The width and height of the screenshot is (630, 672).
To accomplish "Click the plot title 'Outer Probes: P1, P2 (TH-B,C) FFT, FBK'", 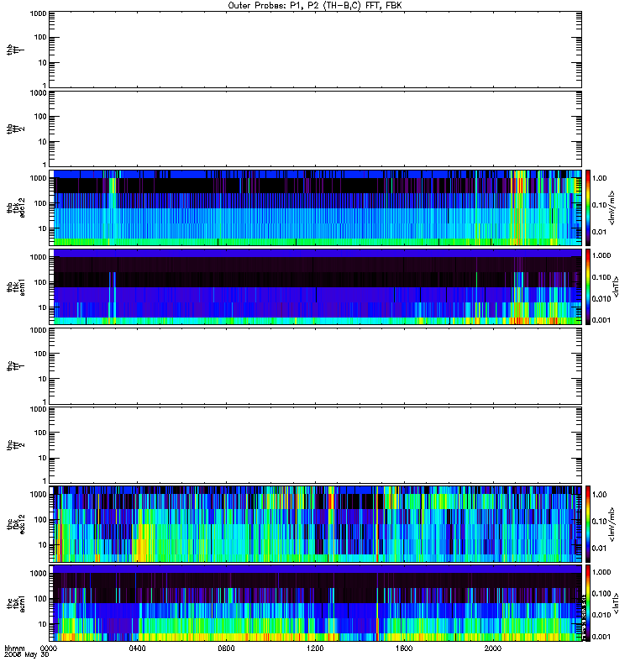I will tap(315, 6).
